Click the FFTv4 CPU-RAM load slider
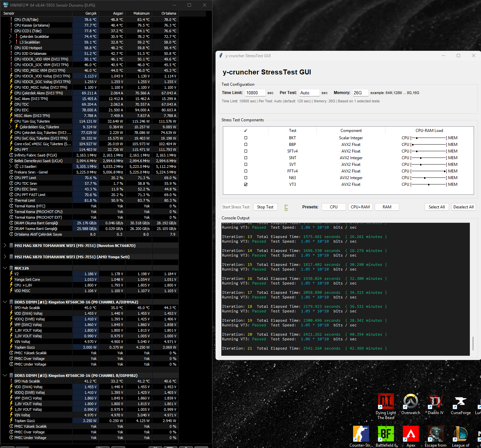The image size is (481, 448). (x=429, y=171)
